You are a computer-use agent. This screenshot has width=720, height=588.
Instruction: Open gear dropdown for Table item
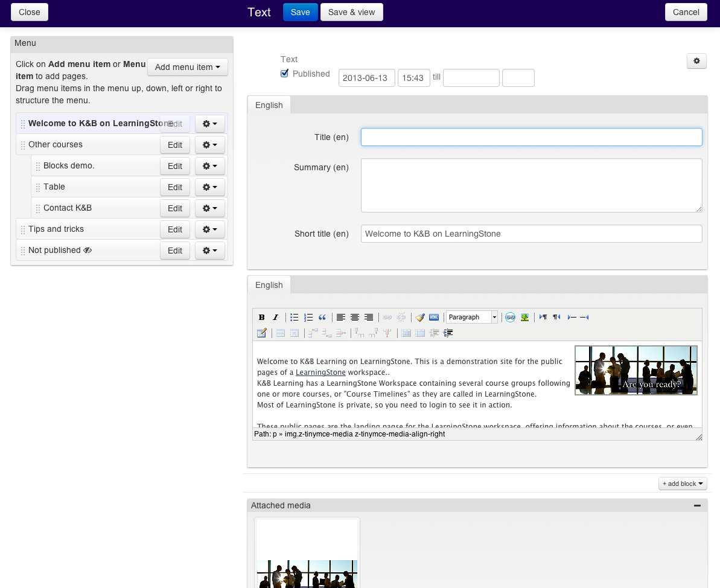(x=210, y=187)
